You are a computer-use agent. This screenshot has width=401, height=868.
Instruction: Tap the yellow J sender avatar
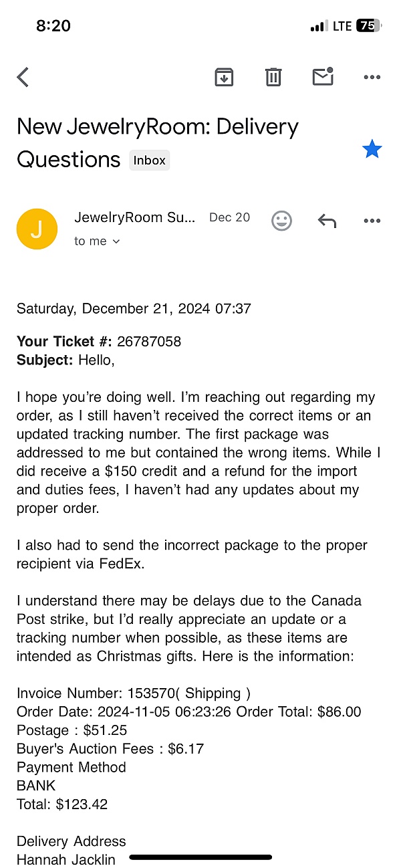[x=37, y=229]
